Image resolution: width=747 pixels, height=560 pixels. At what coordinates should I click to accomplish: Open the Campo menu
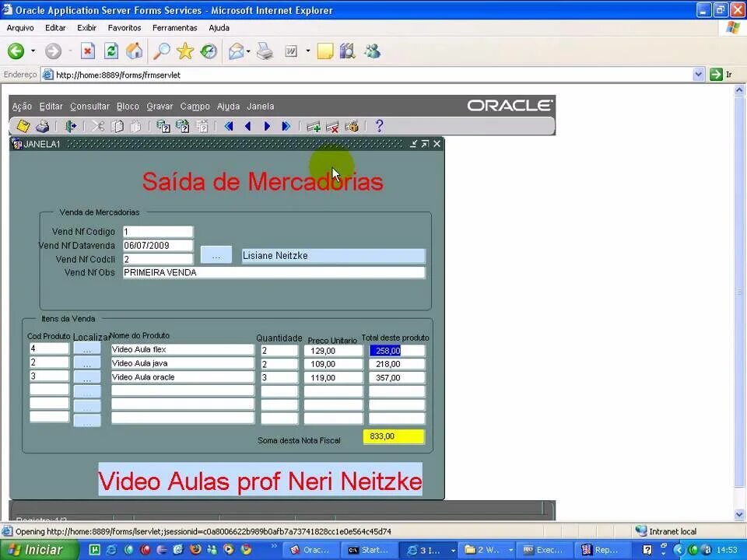pos(195,107)
